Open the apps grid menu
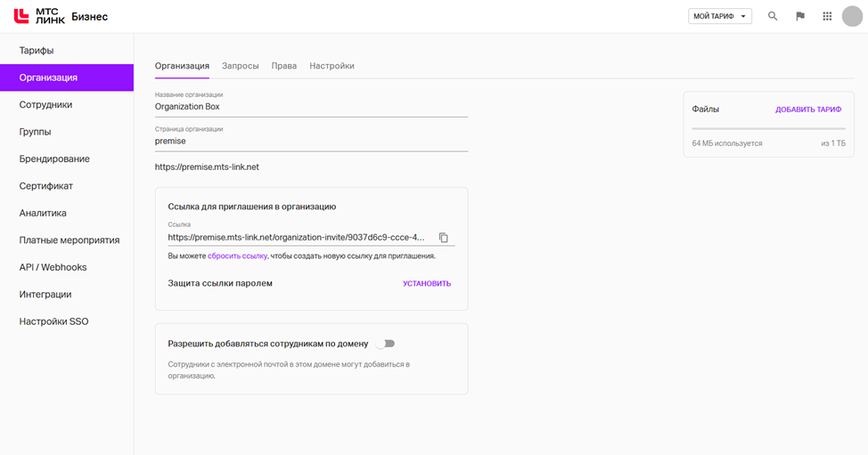Viewport: 868px width, 455px height. point(827,16)
